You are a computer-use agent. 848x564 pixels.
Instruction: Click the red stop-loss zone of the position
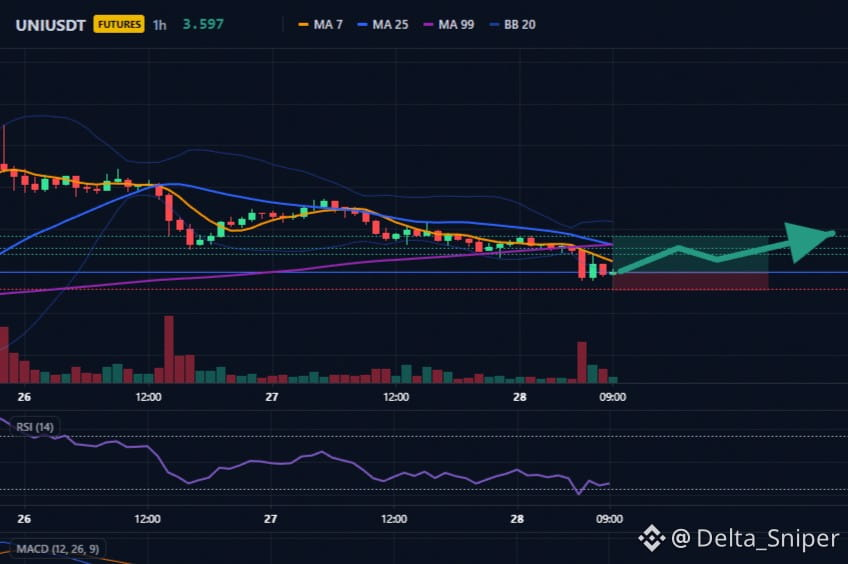coord(690,281)
